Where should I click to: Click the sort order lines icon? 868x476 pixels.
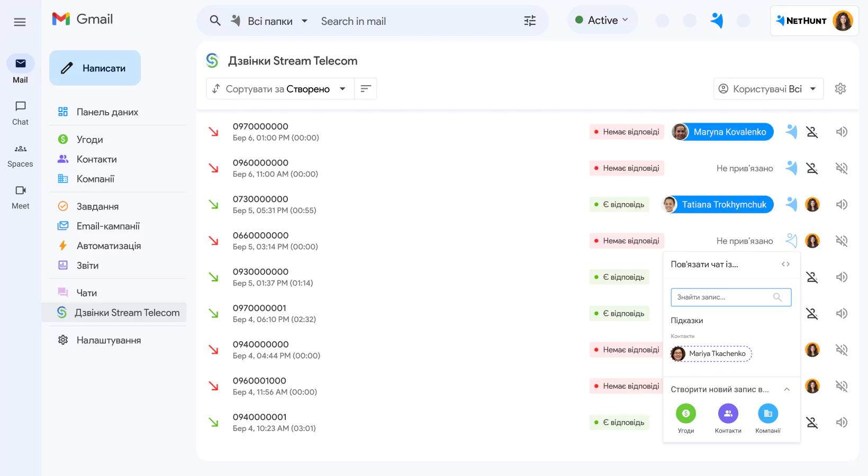tap(366, 88)
